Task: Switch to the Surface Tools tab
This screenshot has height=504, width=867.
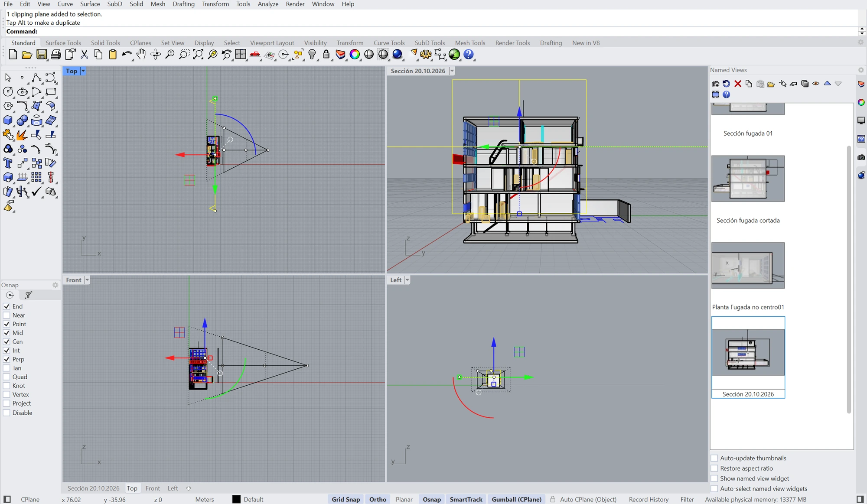Action: [63, 43]
